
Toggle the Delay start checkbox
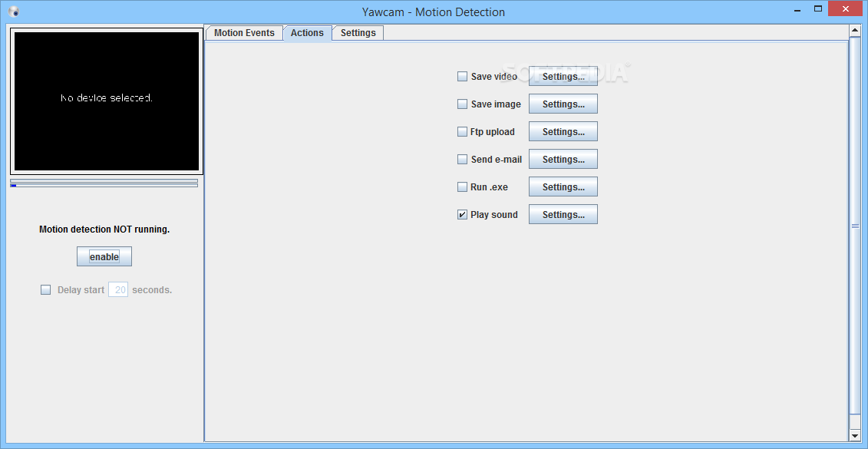coord(46,289)
